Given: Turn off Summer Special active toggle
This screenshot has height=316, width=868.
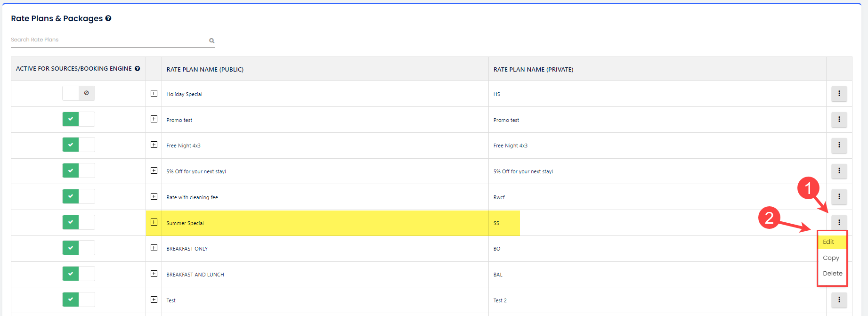Looking at the screenshot, I should click(x=79, y=222).
